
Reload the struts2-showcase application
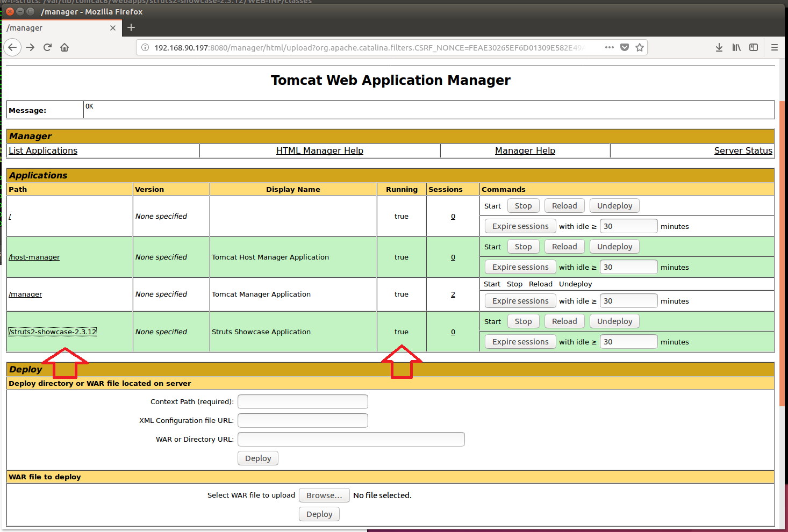tap(564, 321)
